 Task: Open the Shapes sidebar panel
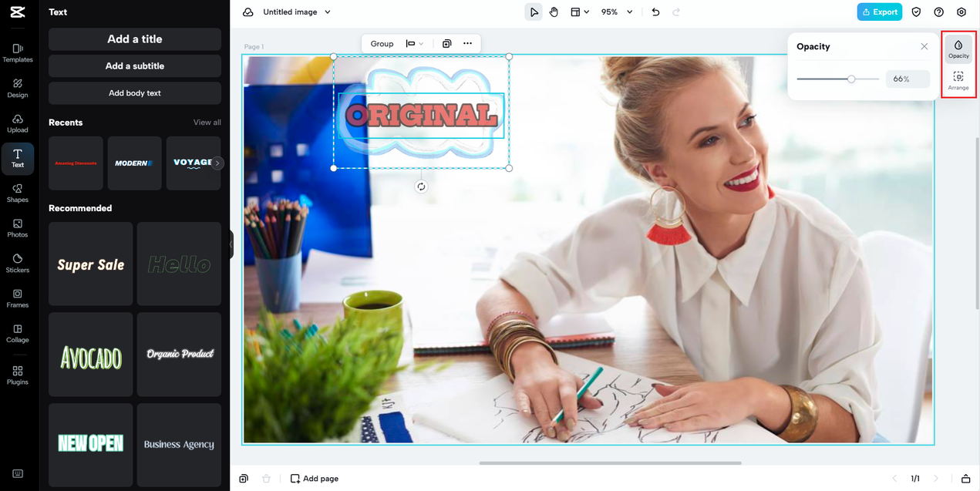(x=18, y=193)
